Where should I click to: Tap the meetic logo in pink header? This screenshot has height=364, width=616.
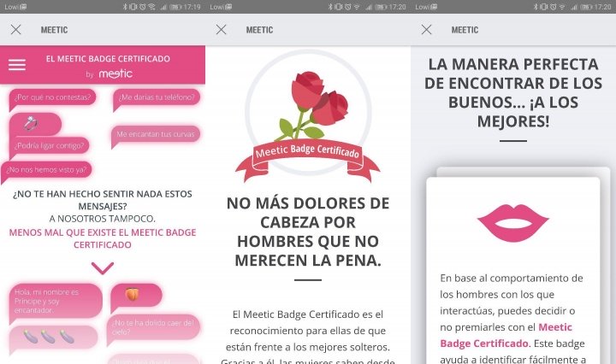(x=115, y=73)
